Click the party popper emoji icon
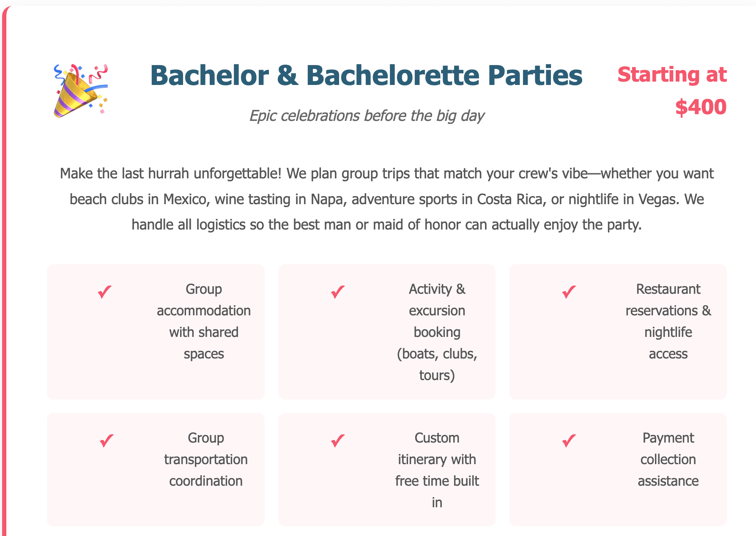This screenshot has height=536, width=756. (80, 91)
